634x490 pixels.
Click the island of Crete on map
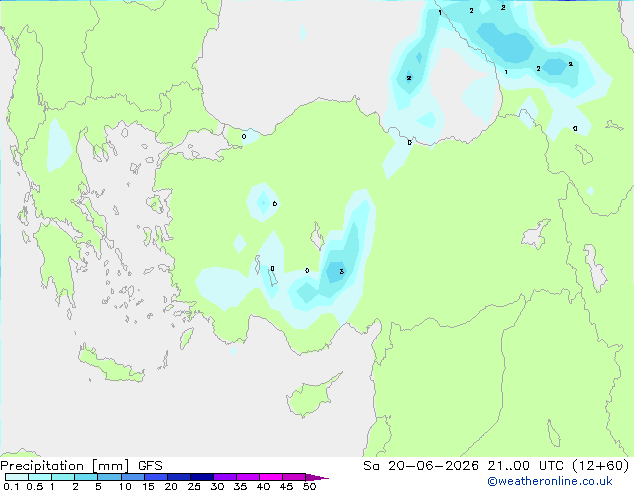tap(111, 365)
